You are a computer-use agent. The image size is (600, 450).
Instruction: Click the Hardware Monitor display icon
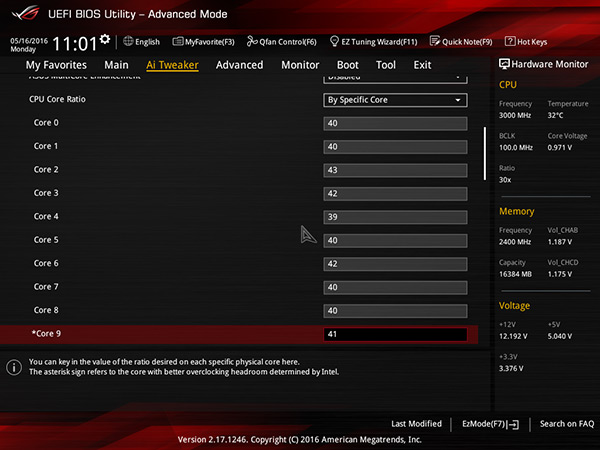click(x=504, y=64)
